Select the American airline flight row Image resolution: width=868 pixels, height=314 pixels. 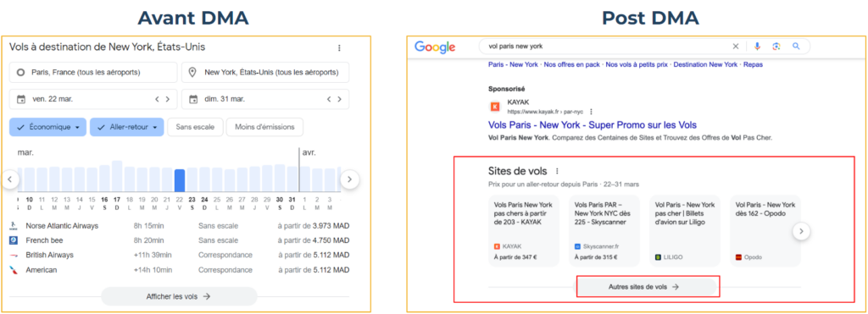click(x=180, y=270)
